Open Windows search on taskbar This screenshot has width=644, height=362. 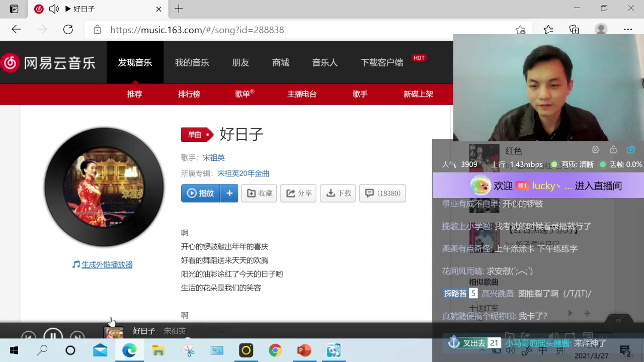42,350
